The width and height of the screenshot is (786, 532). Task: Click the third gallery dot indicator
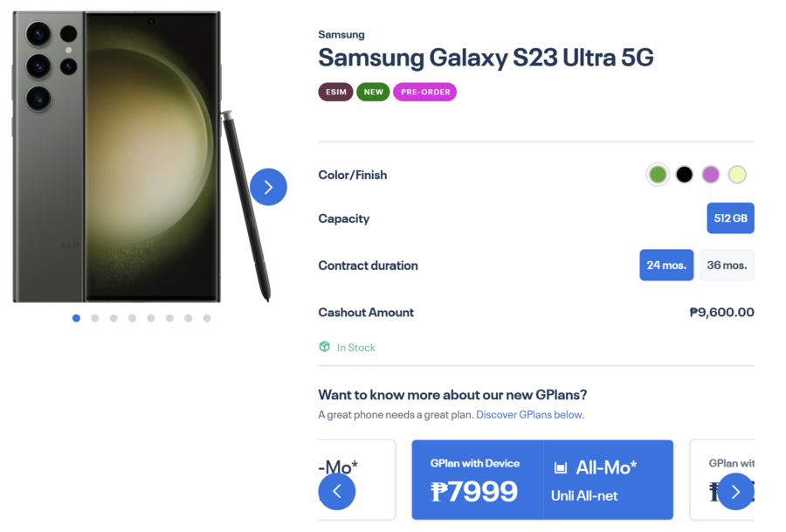[x=113, y=318]
